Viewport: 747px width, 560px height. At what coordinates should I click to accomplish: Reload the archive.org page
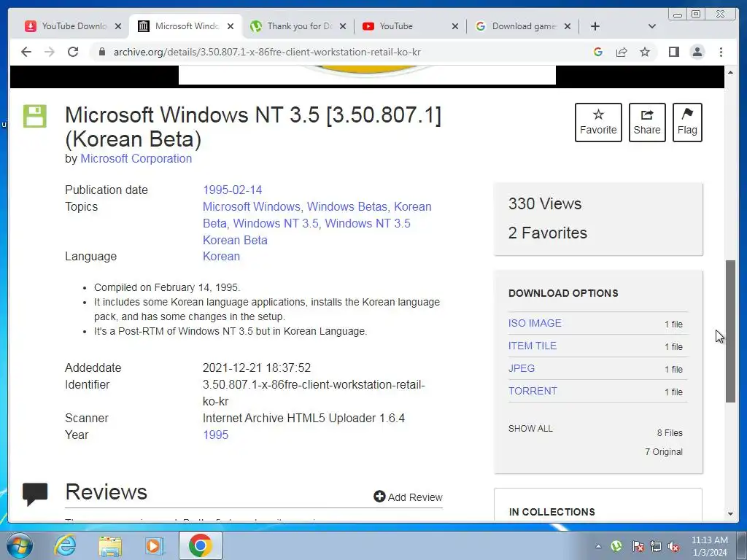click(x=73, y=52)
